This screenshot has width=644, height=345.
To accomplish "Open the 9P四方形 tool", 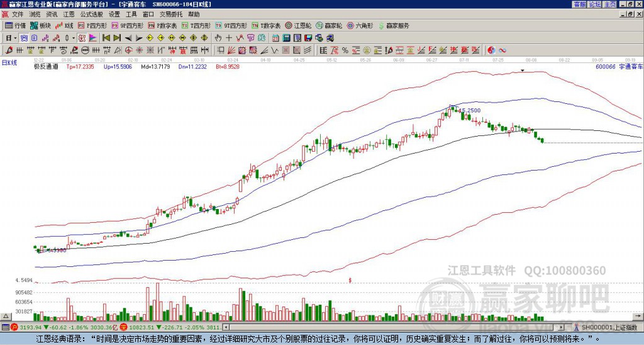I will coord(127,25).
